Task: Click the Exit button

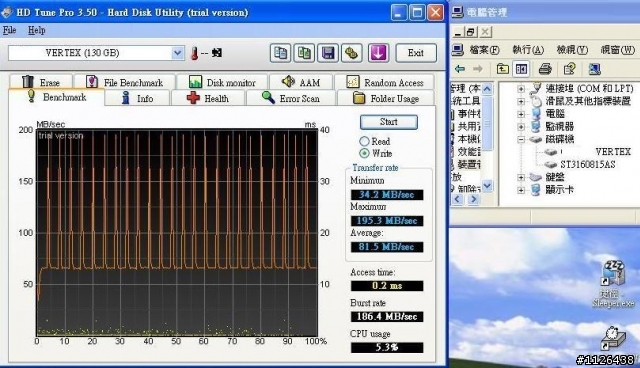Action: click(x=416, y=53)
